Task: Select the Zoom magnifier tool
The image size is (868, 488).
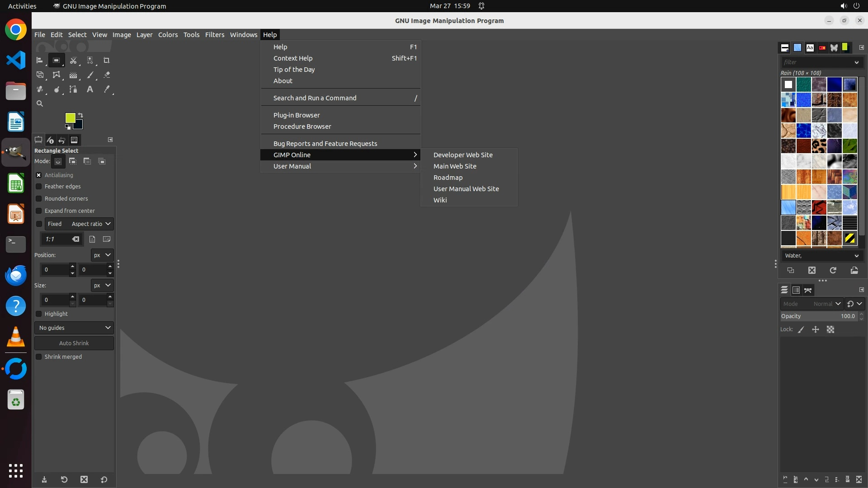Action: (x=40, y=103)
